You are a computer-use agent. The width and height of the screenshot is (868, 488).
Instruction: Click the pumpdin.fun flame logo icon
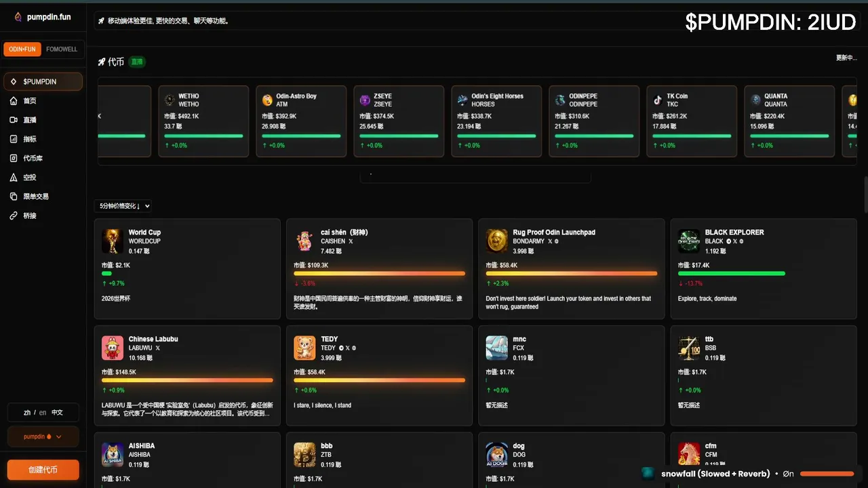pos(18,17)
